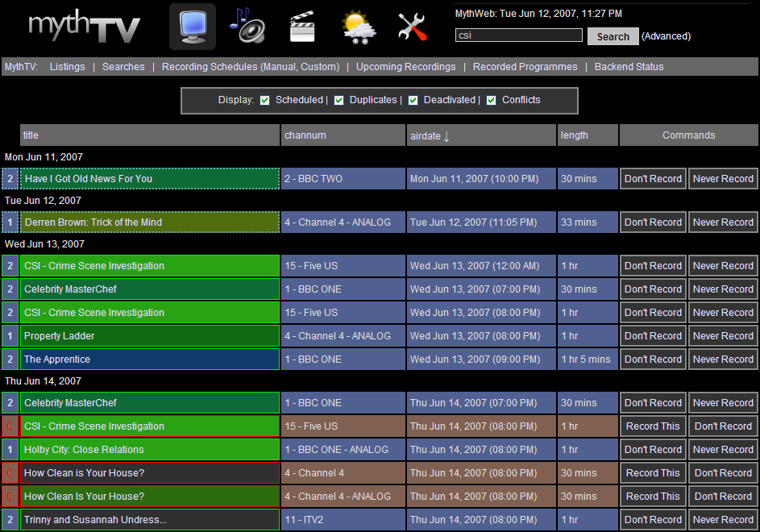This screenshot has width=760, height=532.
Task: Click the Search button
Action: pos(613,36)
